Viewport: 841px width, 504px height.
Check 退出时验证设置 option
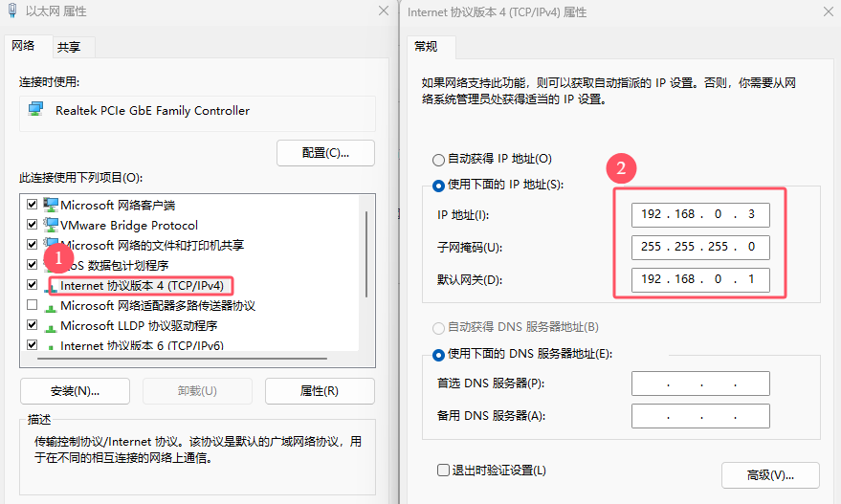tap(443, 470)
